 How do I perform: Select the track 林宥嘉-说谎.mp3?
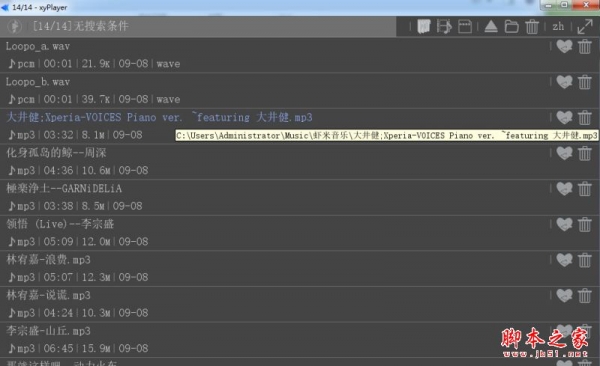click(x=48, y=295)
